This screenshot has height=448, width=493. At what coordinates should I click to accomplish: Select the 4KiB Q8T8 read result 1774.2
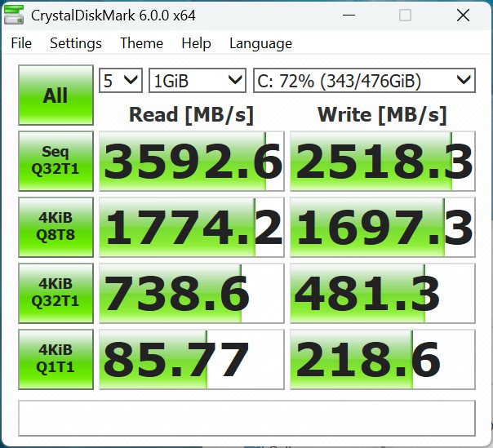click(192, 227)
